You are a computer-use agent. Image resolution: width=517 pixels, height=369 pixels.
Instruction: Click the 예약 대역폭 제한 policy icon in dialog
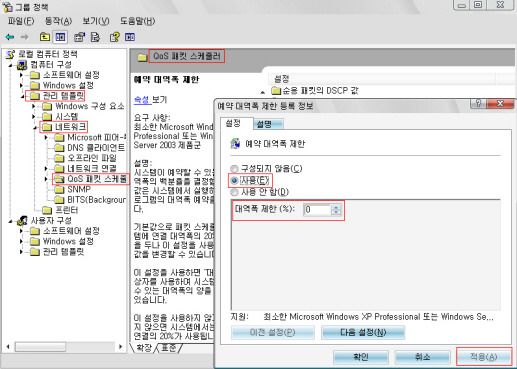235,144
